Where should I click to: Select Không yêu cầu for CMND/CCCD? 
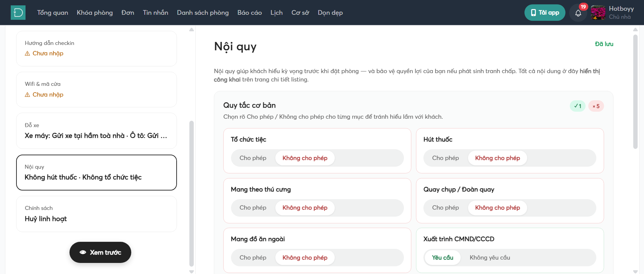[490, 258]
